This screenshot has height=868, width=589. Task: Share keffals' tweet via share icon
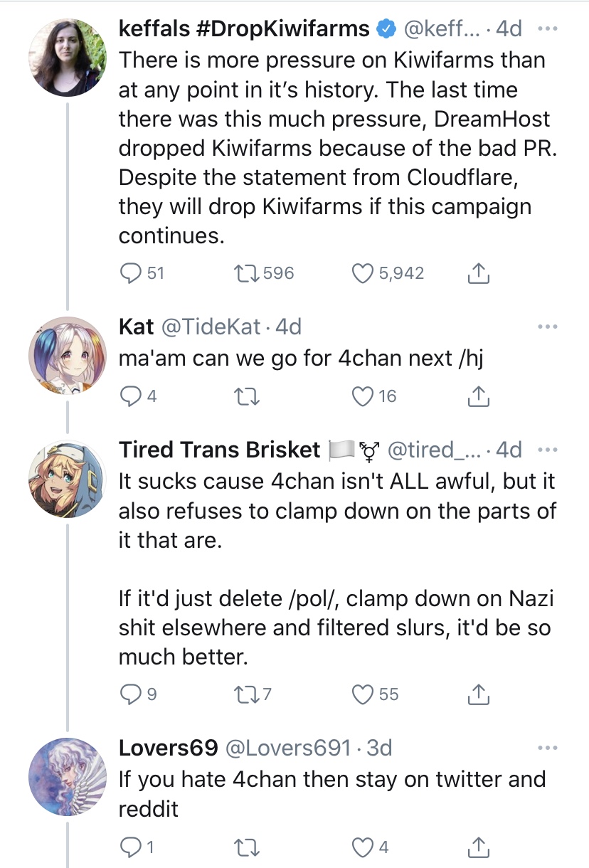(479, 272)
